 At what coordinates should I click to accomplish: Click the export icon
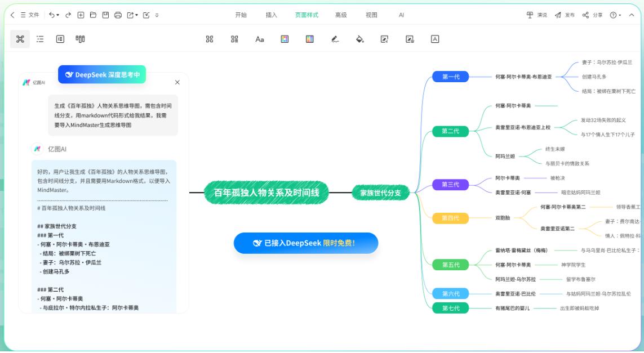point(130,15)
